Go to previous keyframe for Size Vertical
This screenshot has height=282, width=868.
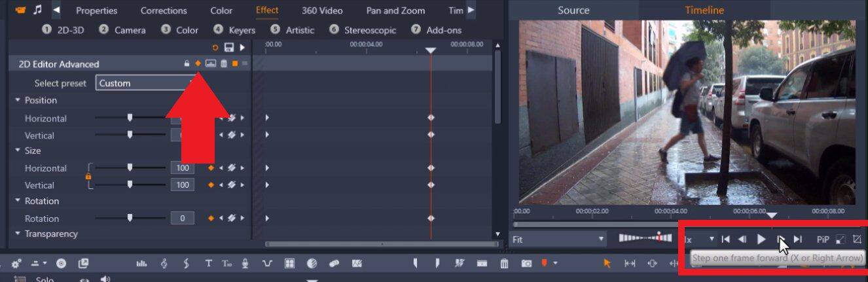click(221, 185)
